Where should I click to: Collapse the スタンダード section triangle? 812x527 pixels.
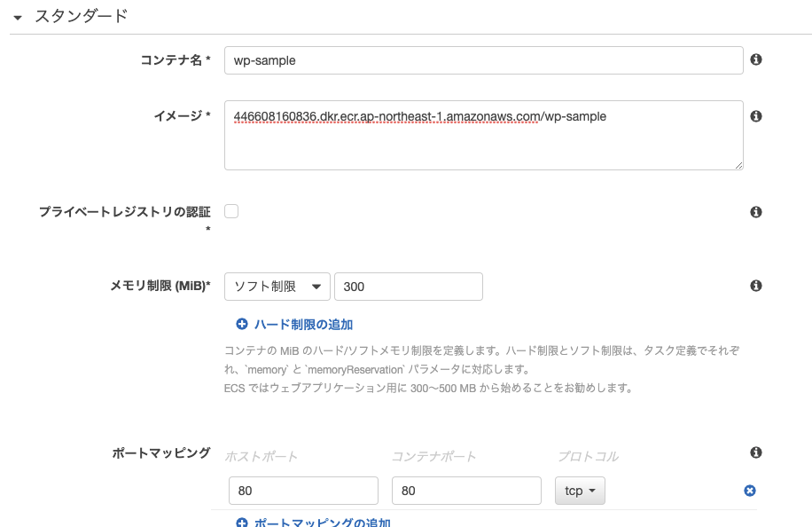[x=18, y=17]
